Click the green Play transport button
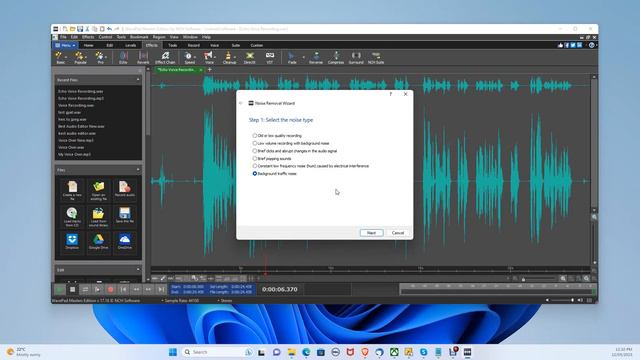The width and height of the screenshot is (640, 360). (60, 289)
